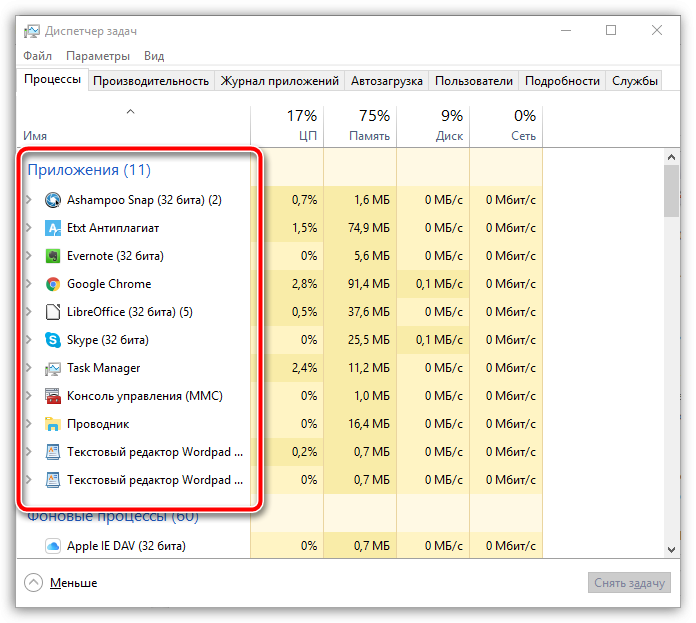Open the Параметры menu
696x623 pixels.
(x=98, y=56)
